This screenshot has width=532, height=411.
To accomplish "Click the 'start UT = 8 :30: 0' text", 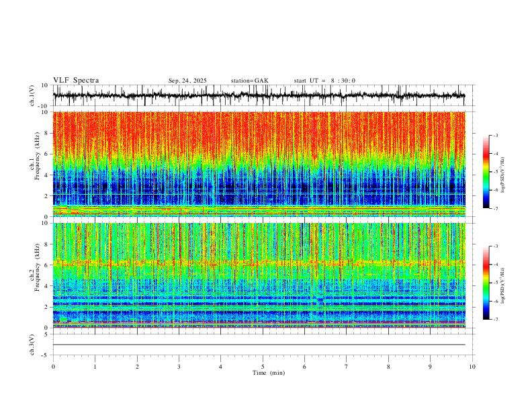I will click(x=324, y=81).
